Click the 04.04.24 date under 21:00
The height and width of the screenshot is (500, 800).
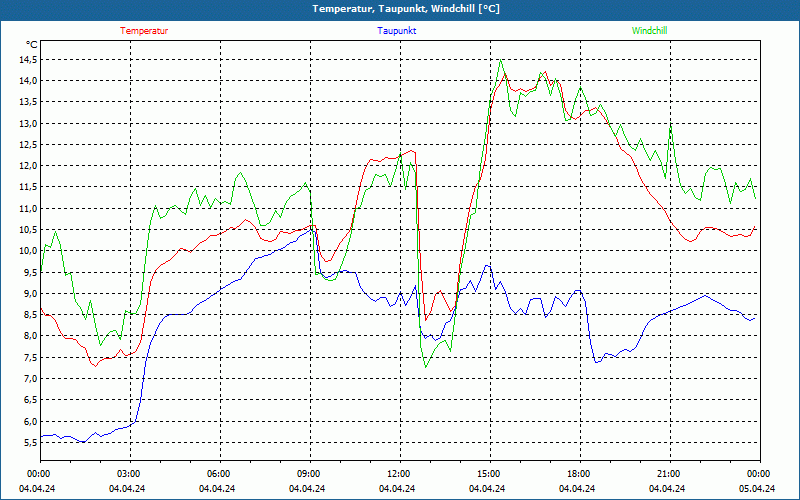pos(667,489)
